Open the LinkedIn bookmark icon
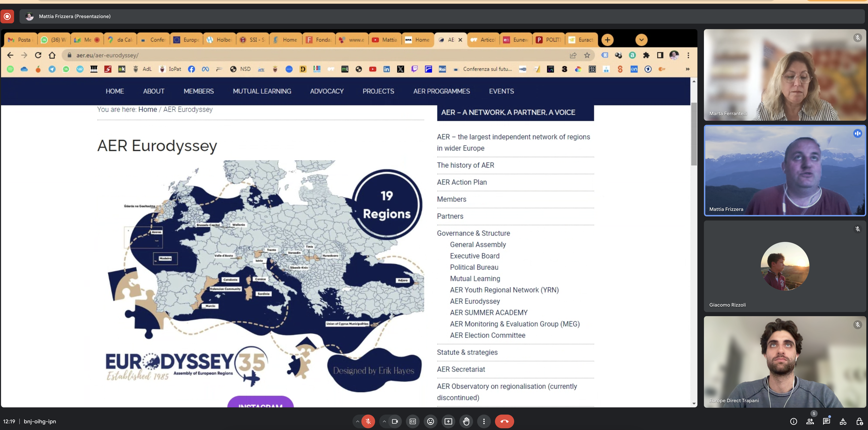Viewport: 868px width, 430px height. click(x=387, y=69)
